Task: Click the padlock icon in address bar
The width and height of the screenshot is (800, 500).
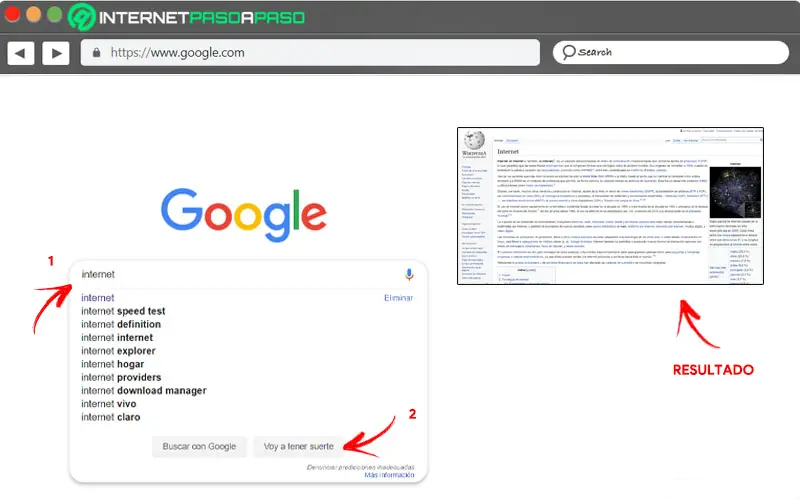Action: (96, 53)
